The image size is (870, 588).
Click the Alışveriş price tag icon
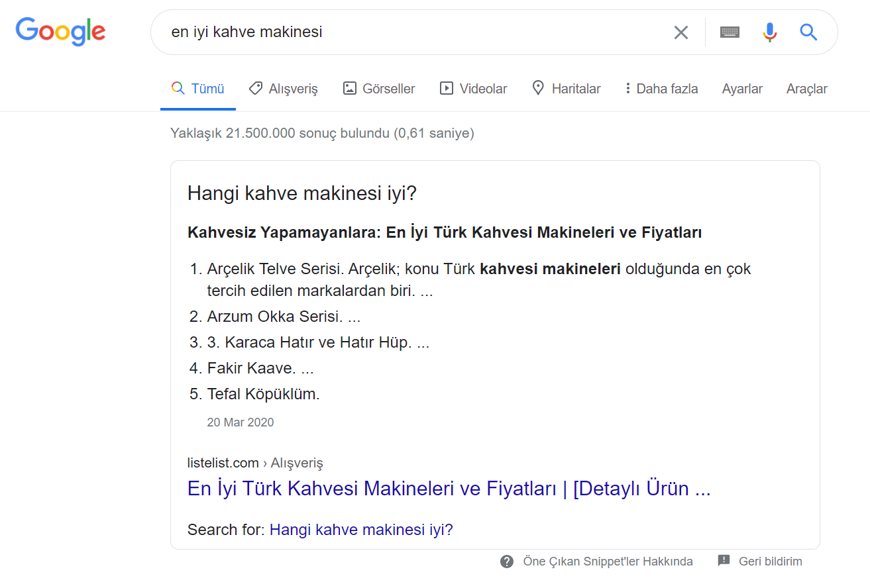click(255, 88)
